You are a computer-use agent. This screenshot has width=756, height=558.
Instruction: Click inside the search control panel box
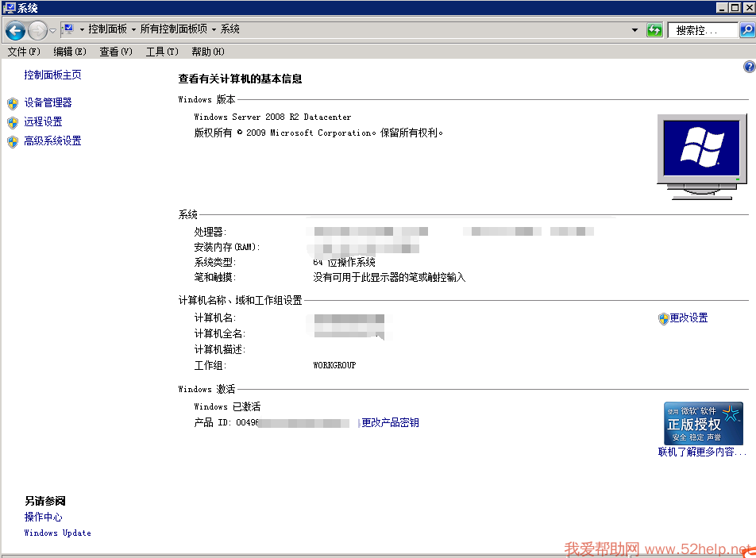702,30
